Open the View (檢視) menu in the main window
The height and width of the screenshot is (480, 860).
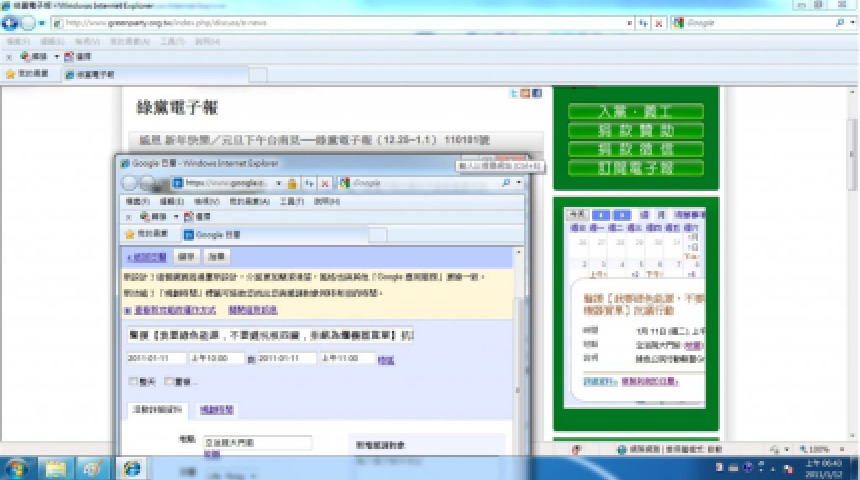[87, 41]
